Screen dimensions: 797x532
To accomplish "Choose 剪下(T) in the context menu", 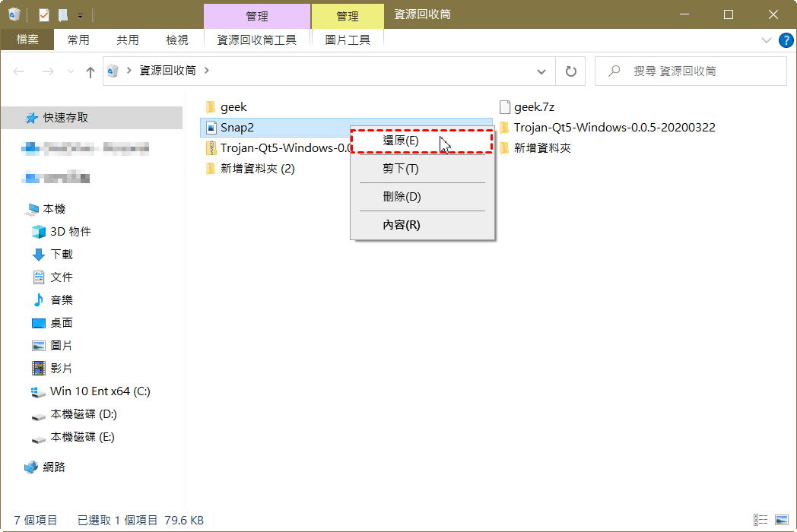I will point(422,169).
